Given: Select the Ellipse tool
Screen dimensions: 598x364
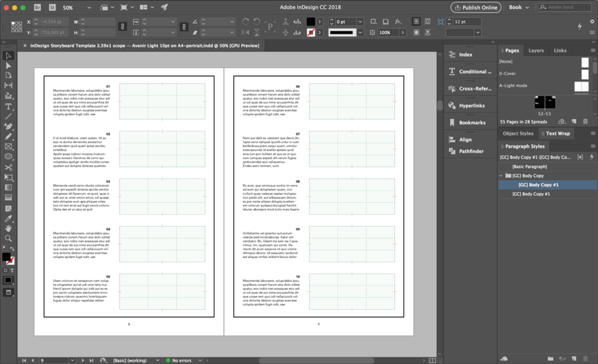Looking at the screenshot, I should point(8,156).
